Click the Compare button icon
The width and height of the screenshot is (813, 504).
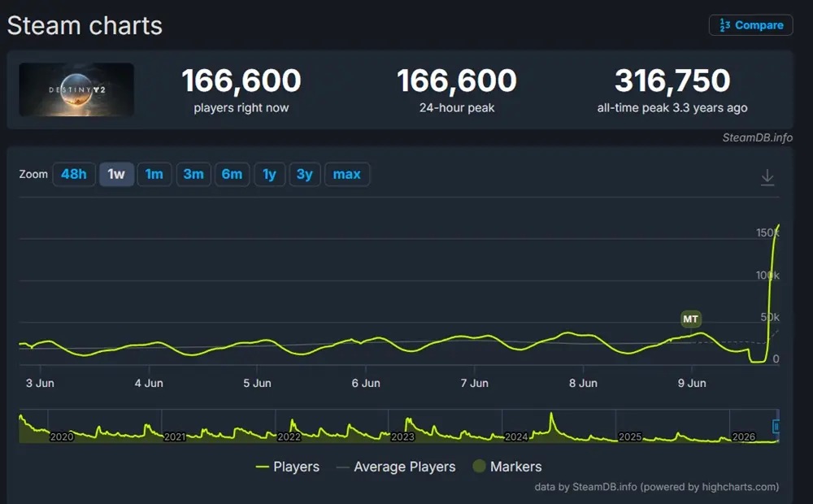pyautogui.click(x=725, y=25)
